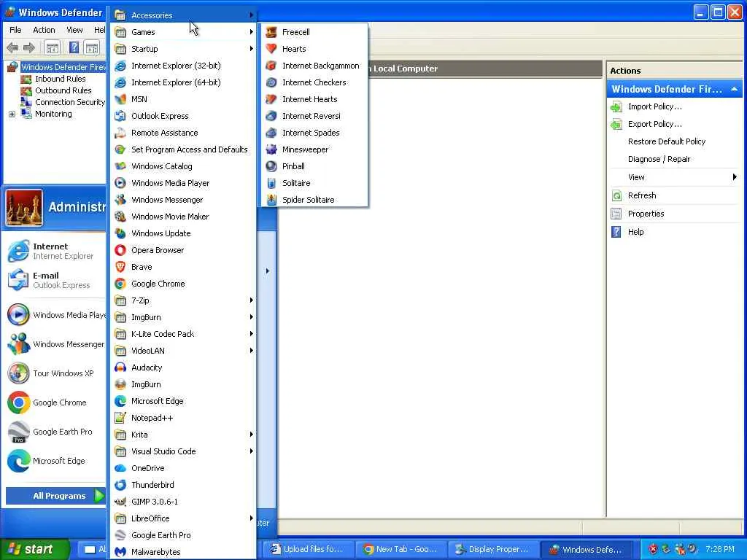The width and height of the screenshot is (747, 560).
Task: Click All Programs in Start menu
Action: [55, 496]
